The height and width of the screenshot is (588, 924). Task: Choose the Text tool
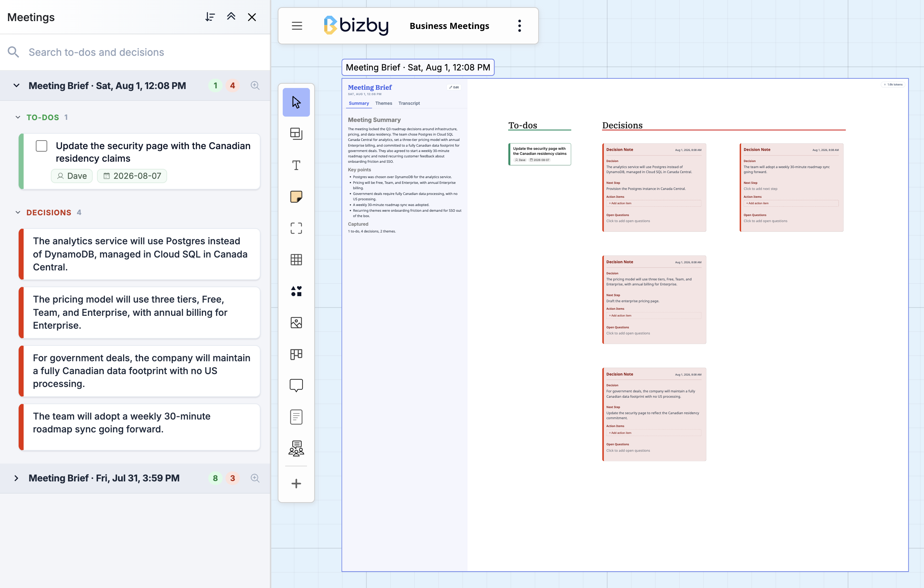[x=296, y=165]
